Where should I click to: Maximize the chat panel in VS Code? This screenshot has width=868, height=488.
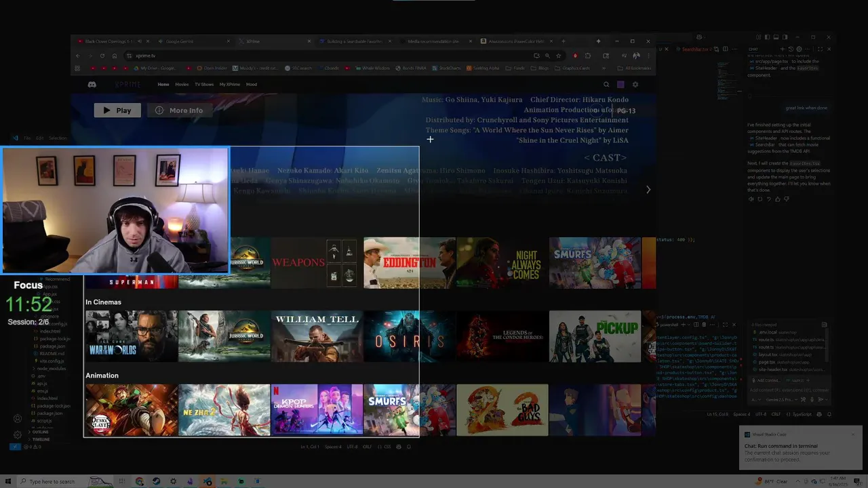(x=821, y=49)
